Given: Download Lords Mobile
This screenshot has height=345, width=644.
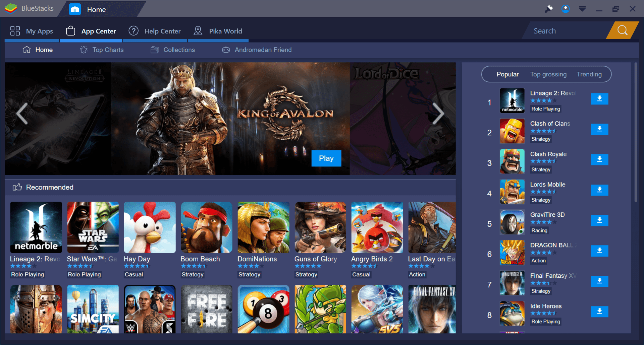Looking at the screenshot, I should click(x=599, y=190).
